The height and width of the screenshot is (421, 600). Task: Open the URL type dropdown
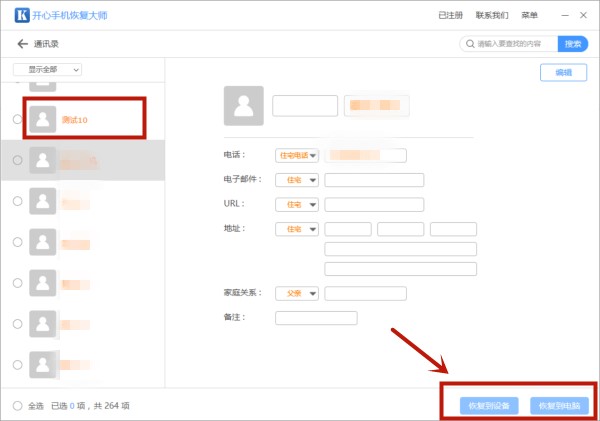(x=297, y=204)
